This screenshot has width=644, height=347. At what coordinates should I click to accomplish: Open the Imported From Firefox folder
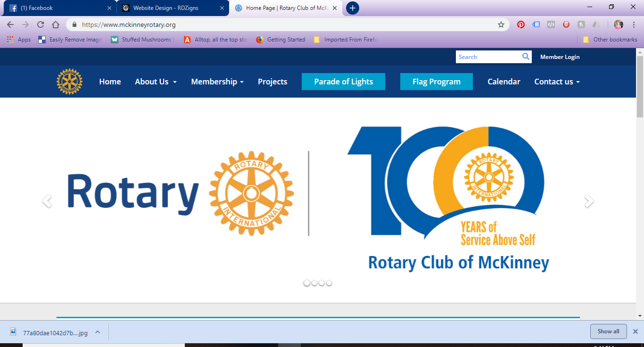click(x=345, y=40)
